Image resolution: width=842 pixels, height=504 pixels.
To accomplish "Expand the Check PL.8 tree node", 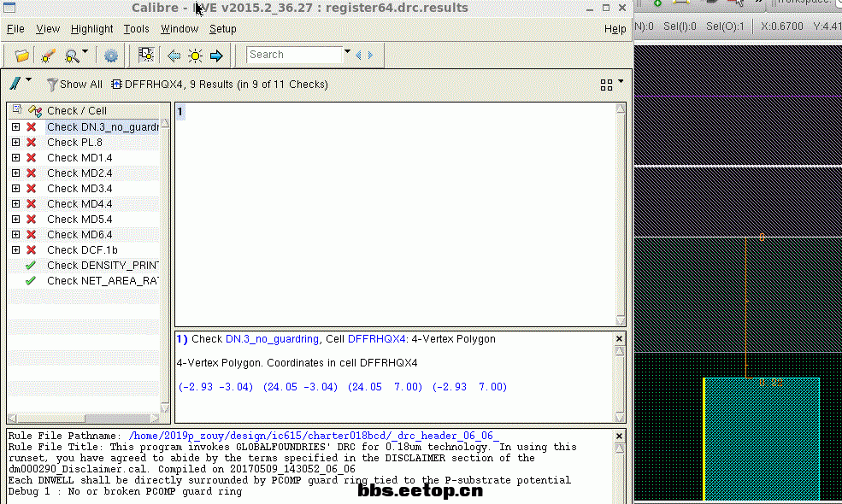I will click(x=16, y=143).
